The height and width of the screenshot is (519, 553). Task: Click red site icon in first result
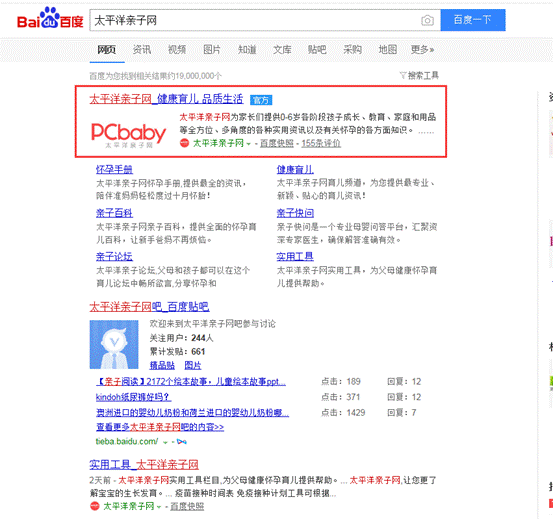(x=184, y=143)
